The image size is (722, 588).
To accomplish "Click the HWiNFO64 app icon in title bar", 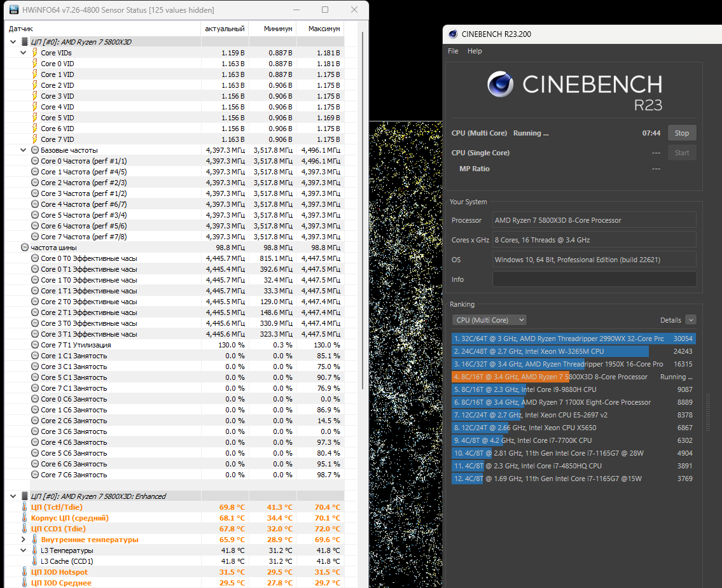I will [x=14, y=10].
